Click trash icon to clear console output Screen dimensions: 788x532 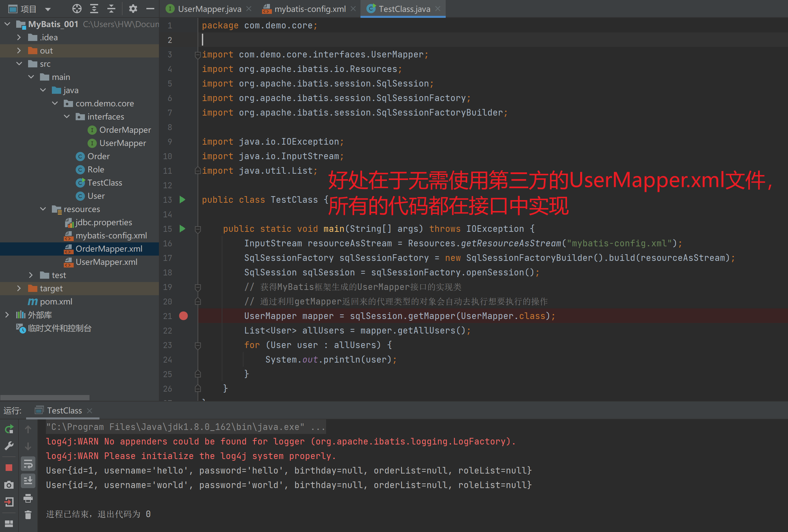pyautogui.click(x=28, y=515)
